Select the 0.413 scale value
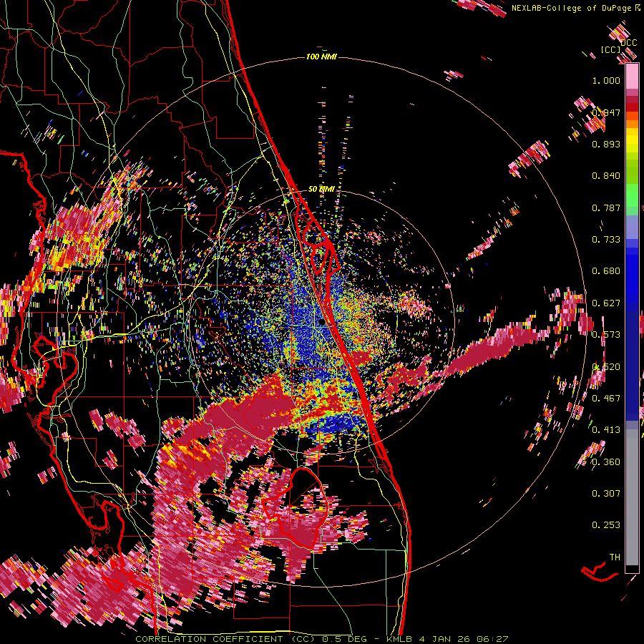644x644 pixels. tap(606, 430)
